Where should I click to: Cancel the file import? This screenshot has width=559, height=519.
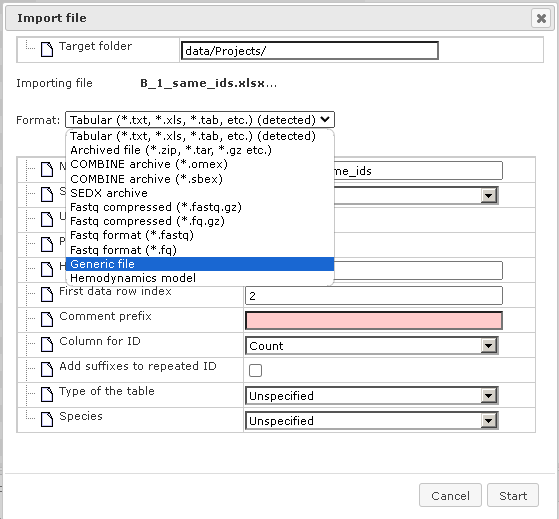point(450,495)
